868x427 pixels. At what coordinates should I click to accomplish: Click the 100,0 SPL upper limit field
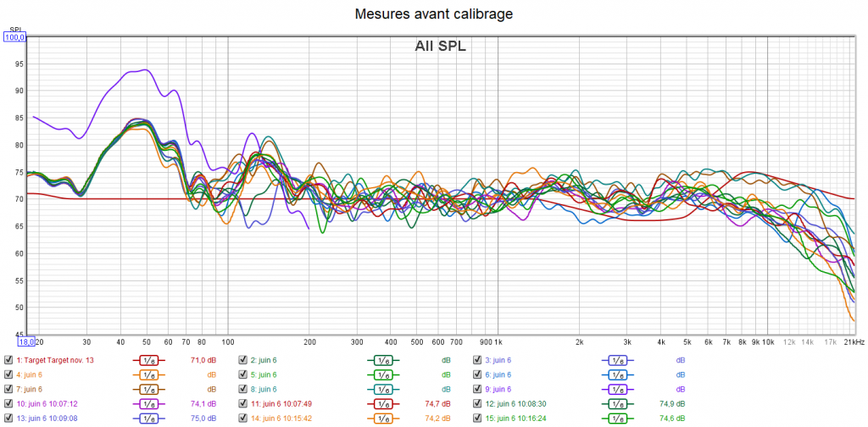point(16,36)
